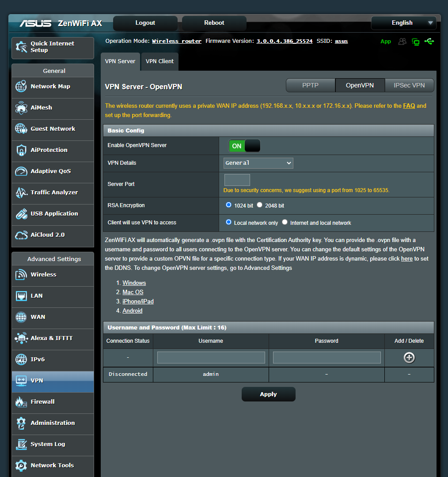The width and height of the screenshot is (448, 477).
Task: Click the Traffic Analyzer icon
Action: (x=21, y=192)
